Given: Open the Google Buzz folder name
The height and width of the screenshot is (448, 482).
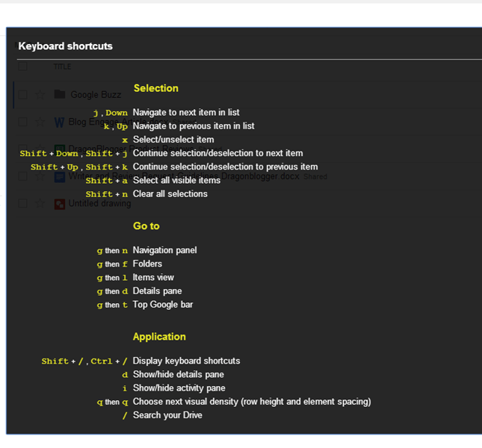Looking at the screenshot, I should pos(96,95).
